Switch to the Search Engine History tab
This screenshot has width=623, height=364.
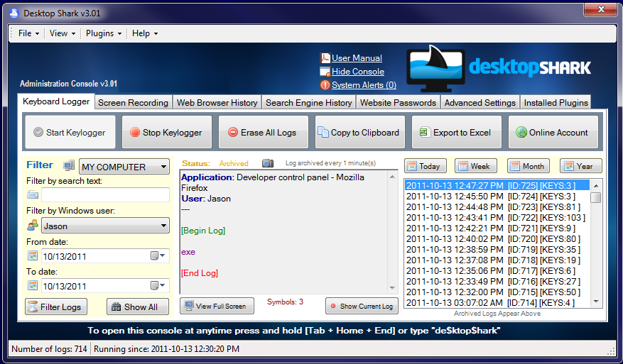click(309, 102)
